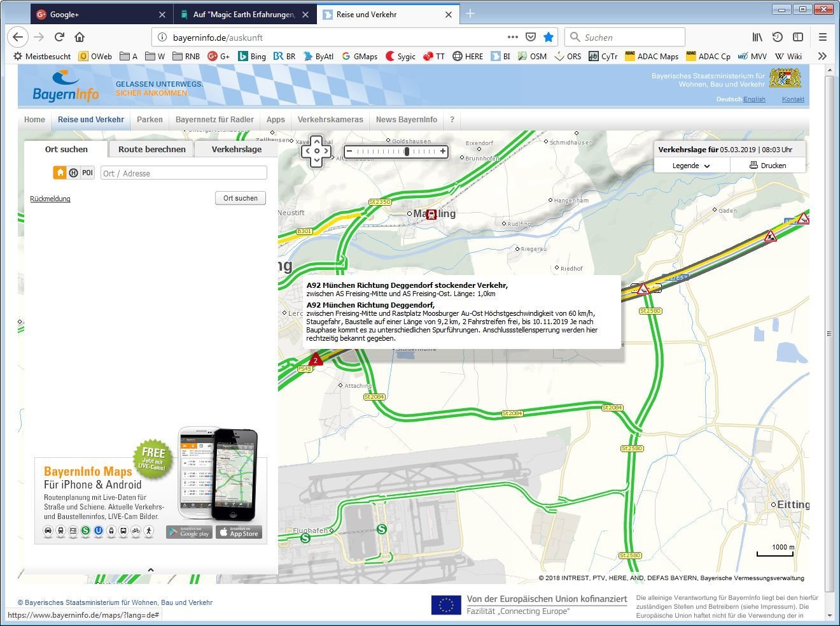Reload the page
The height and width of the screenshot is (626, 840).
pos(59,37)
